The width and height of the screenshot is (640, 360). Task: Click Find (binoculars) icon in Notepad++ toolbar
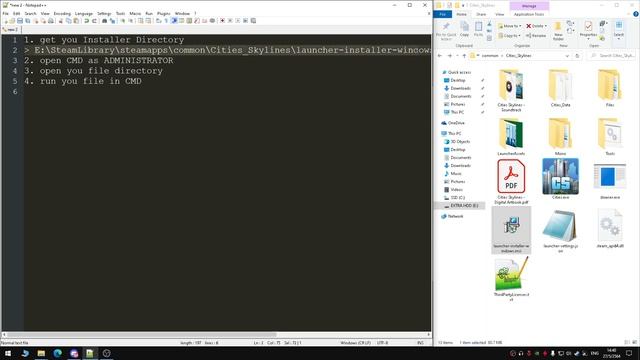104,20
